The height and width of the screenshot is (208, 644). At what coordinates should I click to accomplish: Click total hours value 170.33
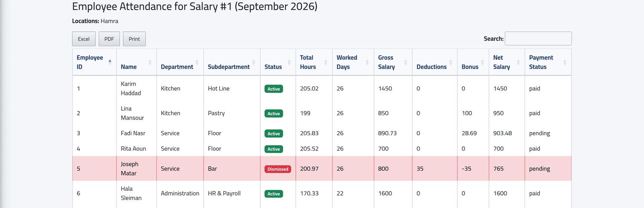(309, 193)
